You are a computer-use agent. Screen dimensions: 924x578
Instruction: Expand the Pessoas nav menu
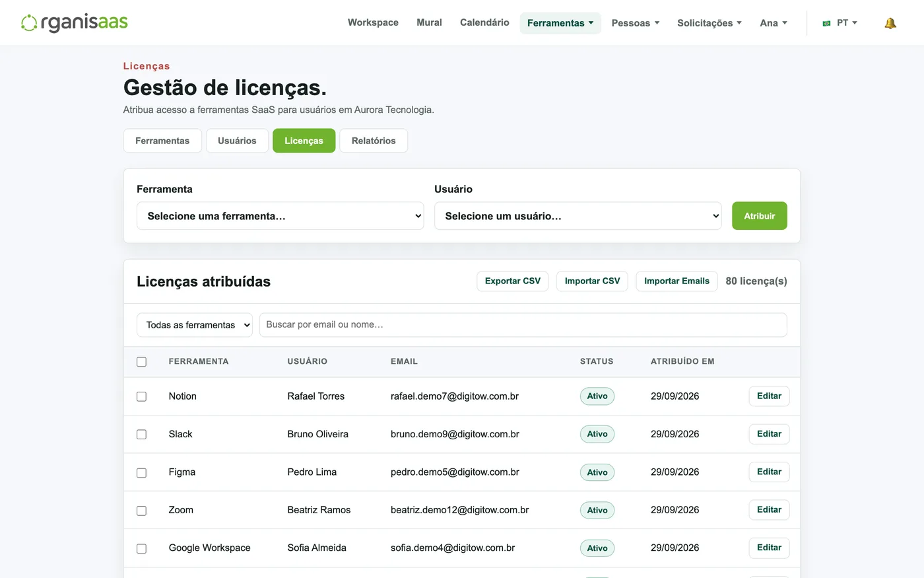(x=635, y=23)
